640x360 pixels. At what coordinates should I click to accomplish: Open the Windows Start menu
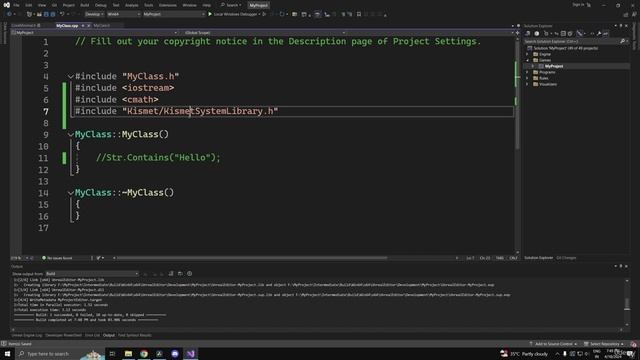[x=7, y=353]
